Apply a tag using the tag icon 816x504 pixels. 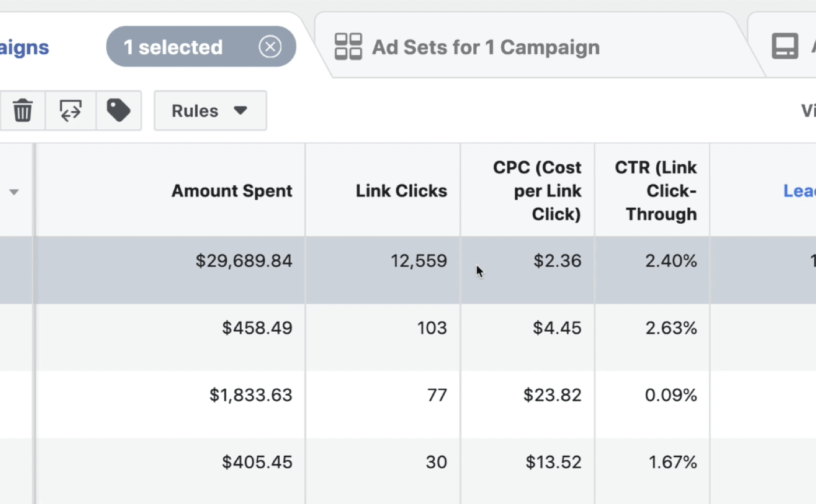(x=119, y=110)
